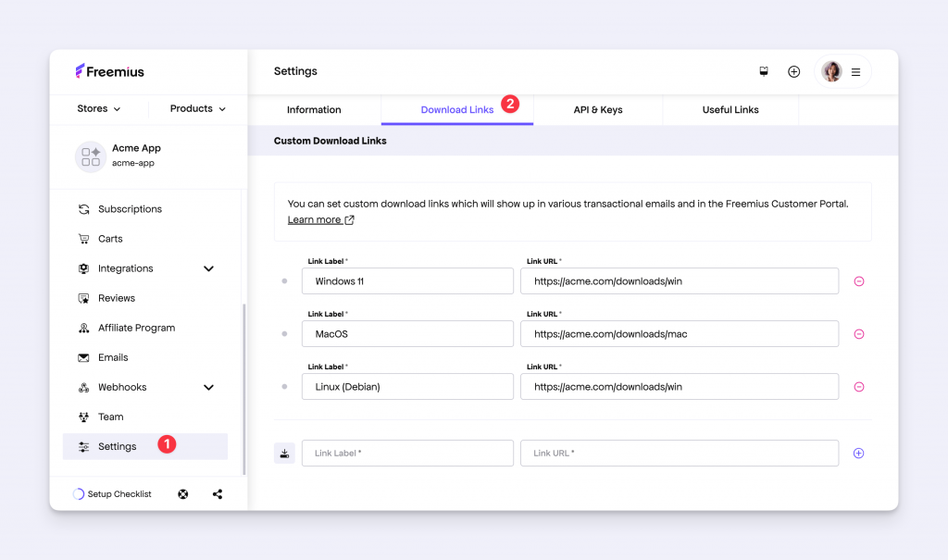Screen dimensions: 948x560
Task: Open the Team section
Action: [x=109, y=416]
